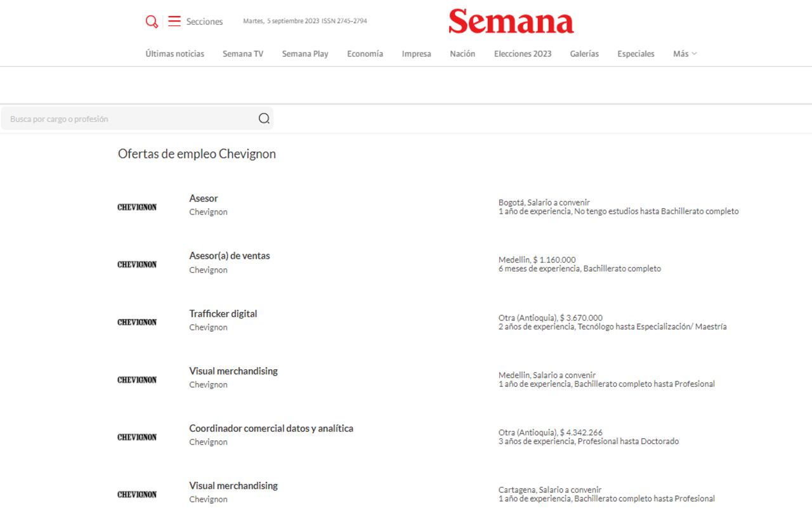Click the Busca por cargo o profesión field
Image resolution: width=812 pixels, height=529 pixels.
pyautogui.click(x=127, y=119)
